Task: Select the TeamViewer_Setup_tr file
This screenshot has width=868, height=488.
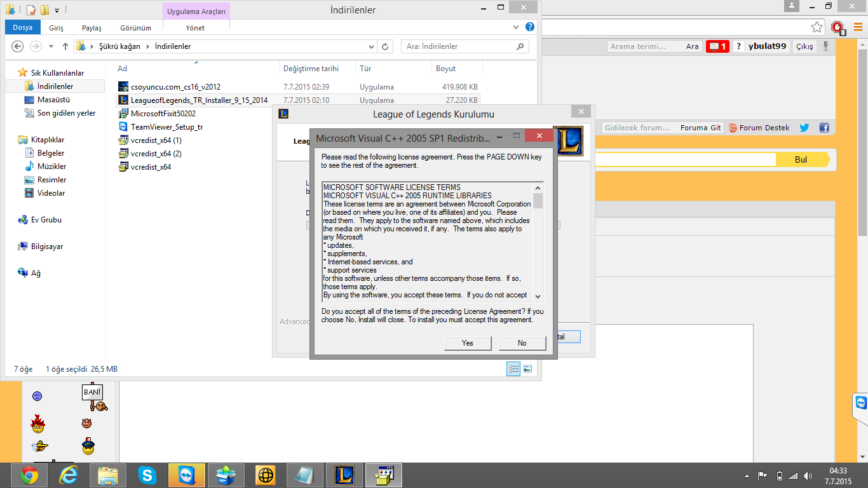Action: tap(166, 127)
